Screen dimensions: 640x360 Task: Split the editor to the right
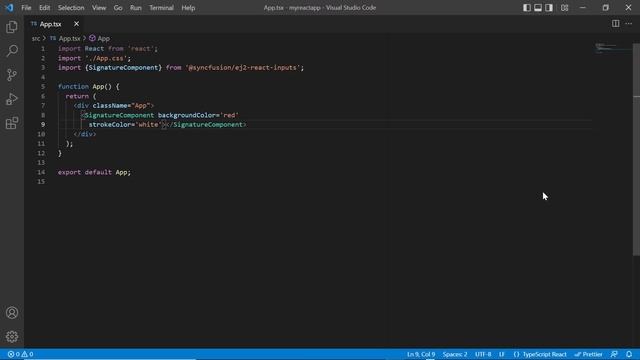tap(616, 24)
